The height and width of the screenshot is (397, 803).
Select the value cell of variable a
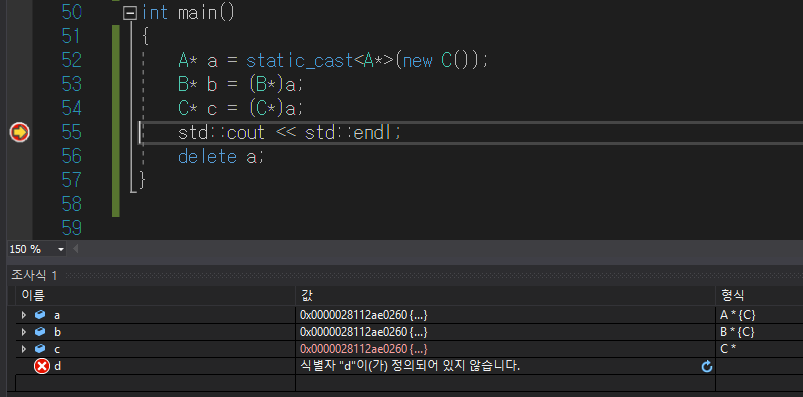coord(505,315)
